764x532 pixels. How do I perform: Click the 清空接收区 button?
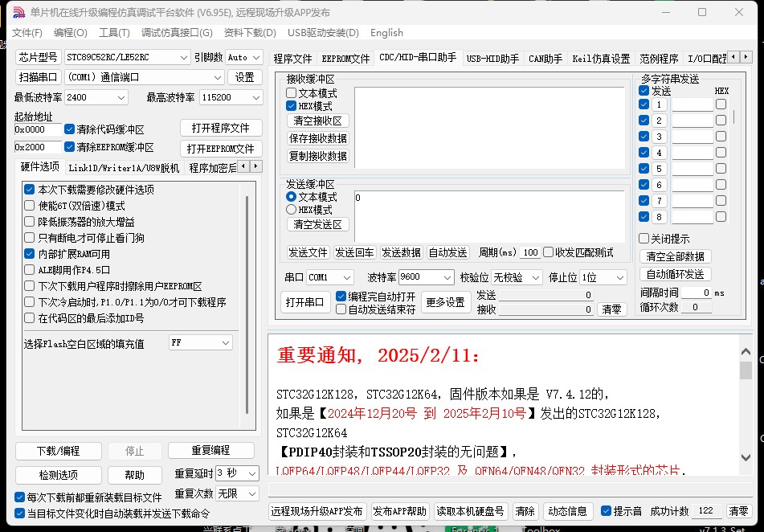pyautogui.click(x=317, y=121)
